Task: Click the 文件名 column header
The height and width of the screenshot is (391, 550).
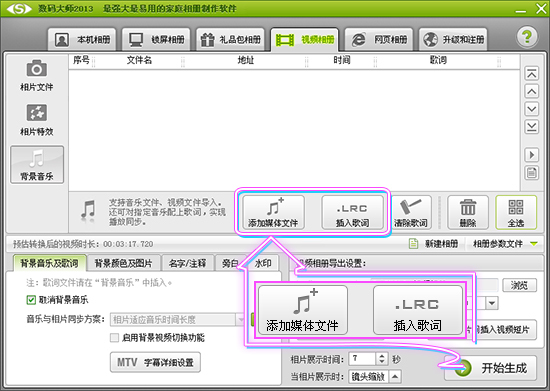Action: pos(139,60)
